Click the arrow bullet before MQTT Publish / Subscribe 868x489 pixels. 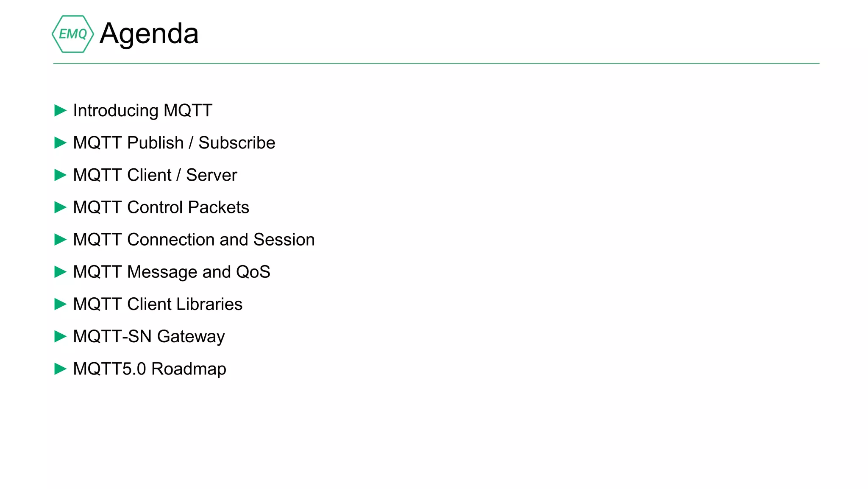pyautogui.click(x=60, y=143)
